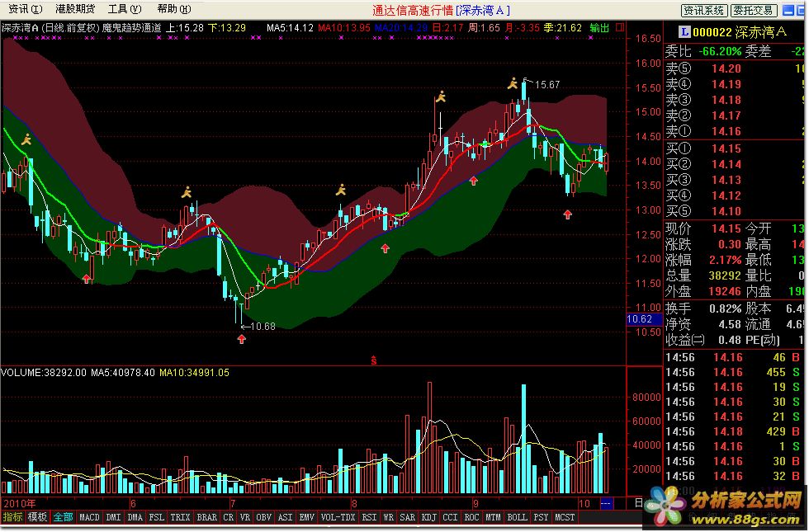Select the KDJ indicator tab
The height and width of the screenshot is (532, 809).
click(428, 517)
